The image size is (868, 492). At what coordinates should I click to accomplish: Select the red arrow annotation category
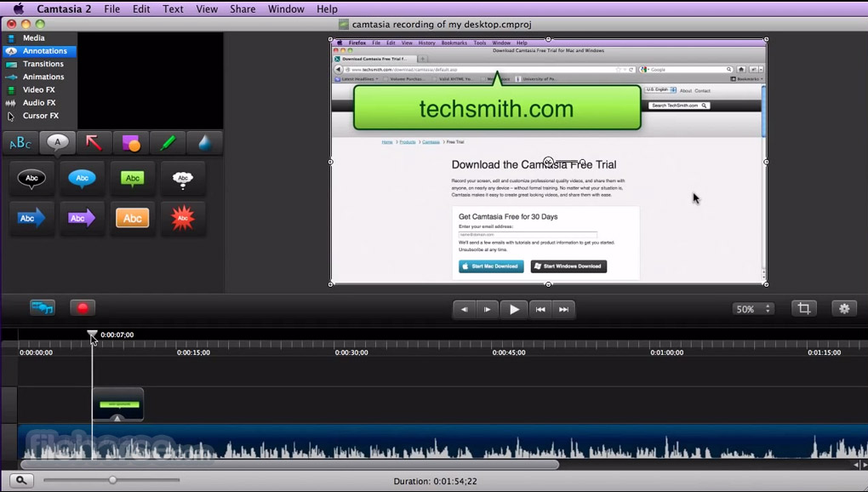click(x=94, y=143)
